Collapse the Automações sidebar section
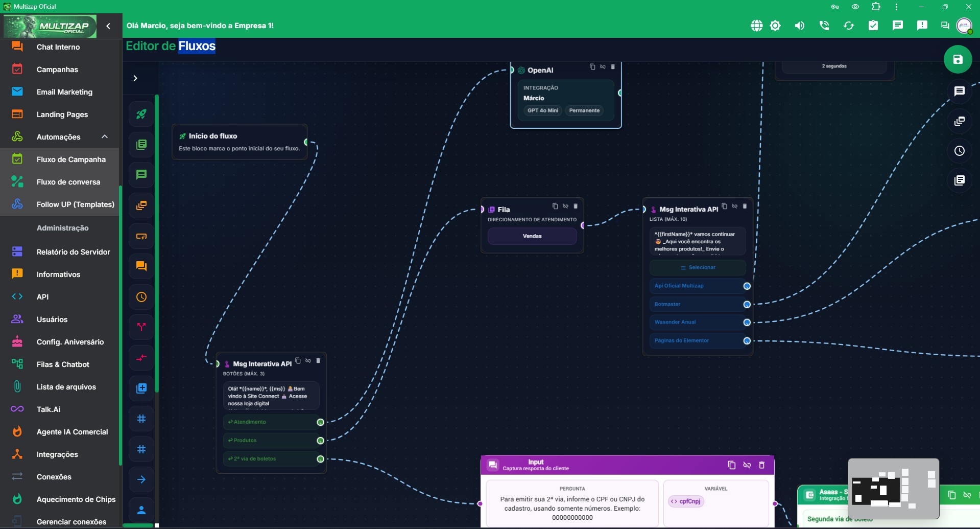Viewport: 980px width, 529px height. tap(105, 136)
